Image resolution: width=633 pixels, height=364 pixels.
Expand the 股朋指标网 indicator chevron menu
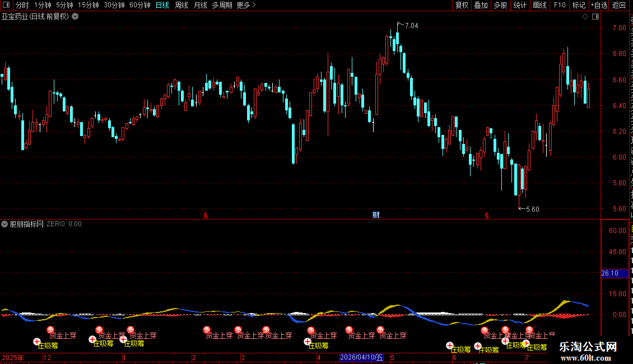click(x=4, y=224)
